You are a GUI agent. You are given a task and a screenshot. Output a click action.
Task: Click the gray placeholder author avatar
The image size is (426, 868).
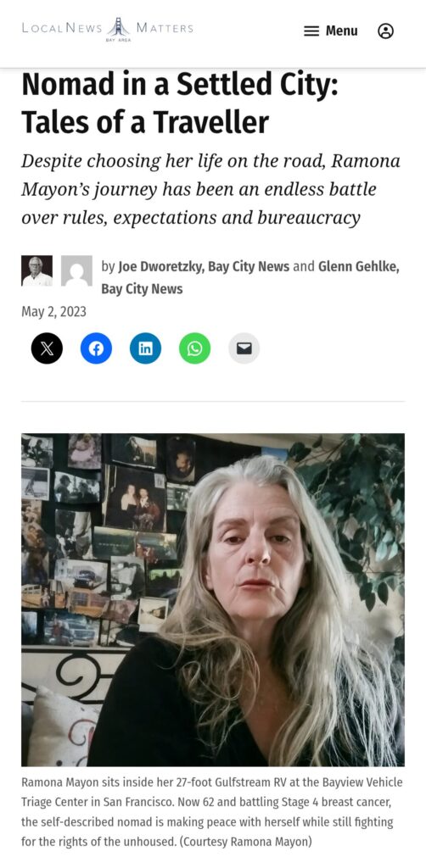pyautogui.click(x=76, y=270)
